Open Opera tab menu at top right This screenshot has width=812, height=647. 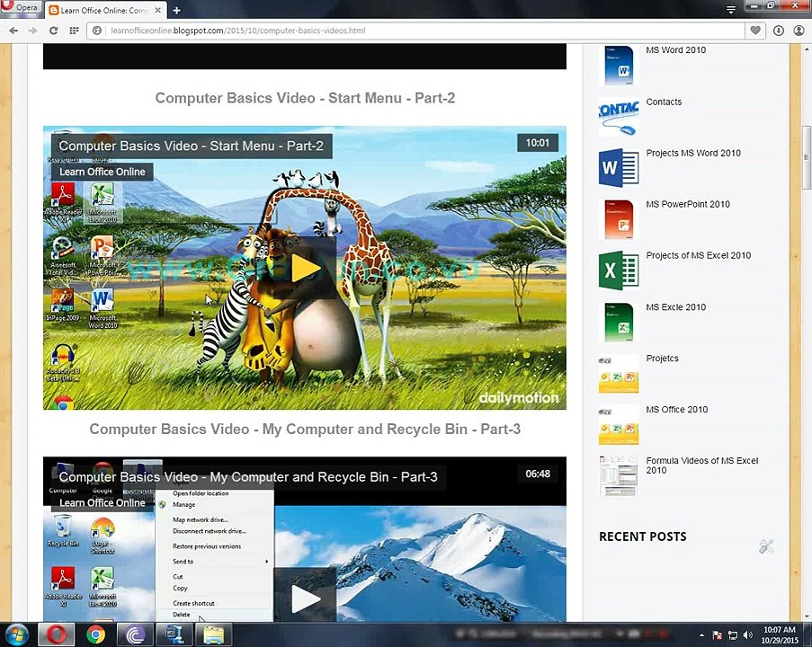coord(731,9)
